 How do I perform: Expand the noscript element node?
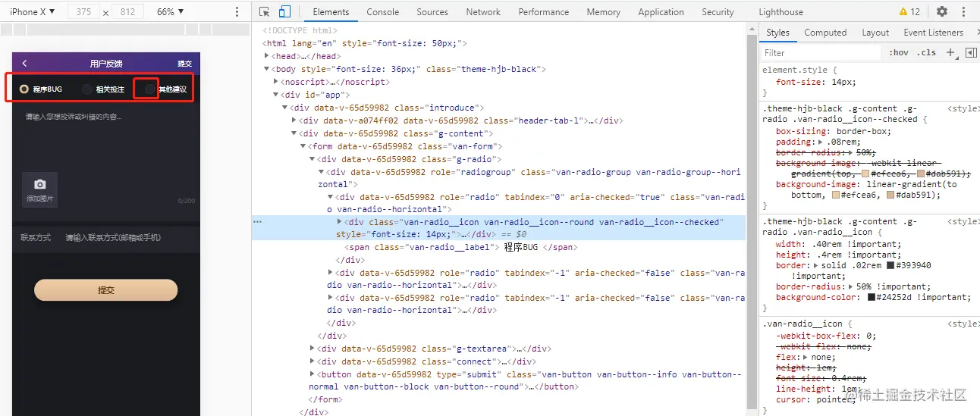(276, 82)
